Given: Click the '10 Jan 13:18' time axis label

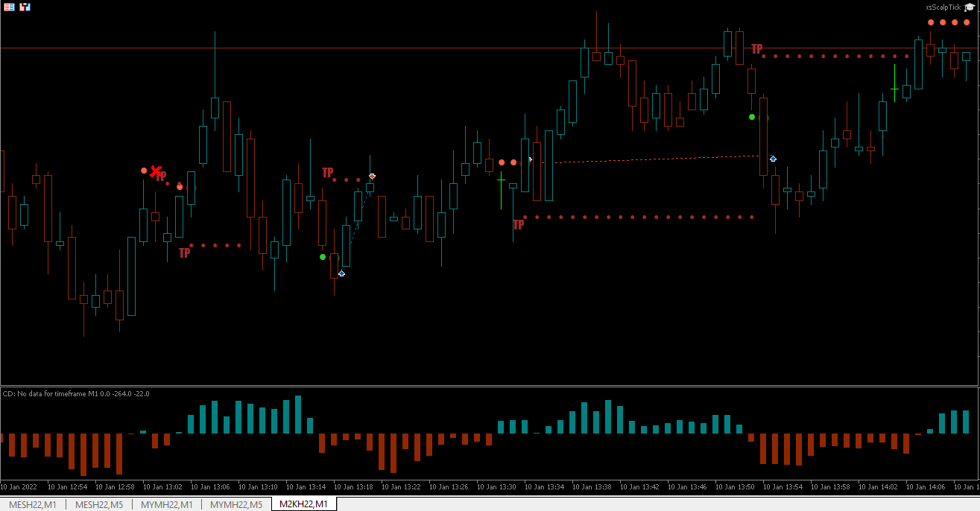Looking at the screenshot, I should pos(353,486).
